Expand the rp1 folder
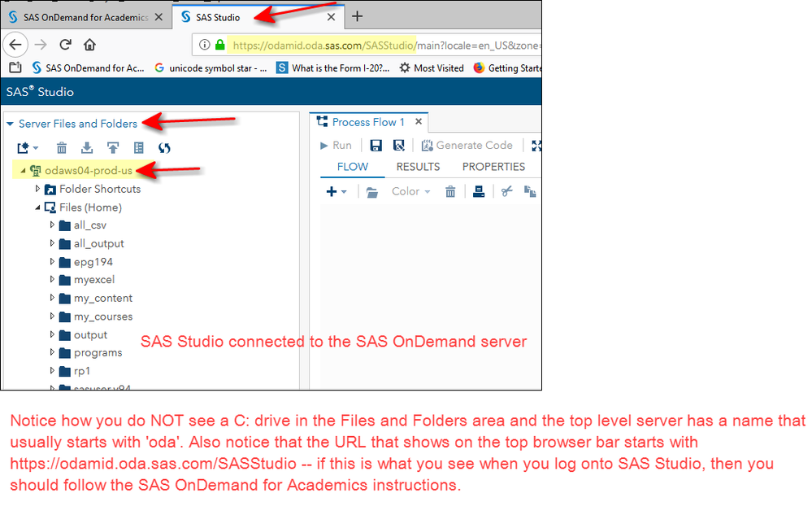Image resolution: width=812 pixels, height=515 pixels. pos(52,371)
